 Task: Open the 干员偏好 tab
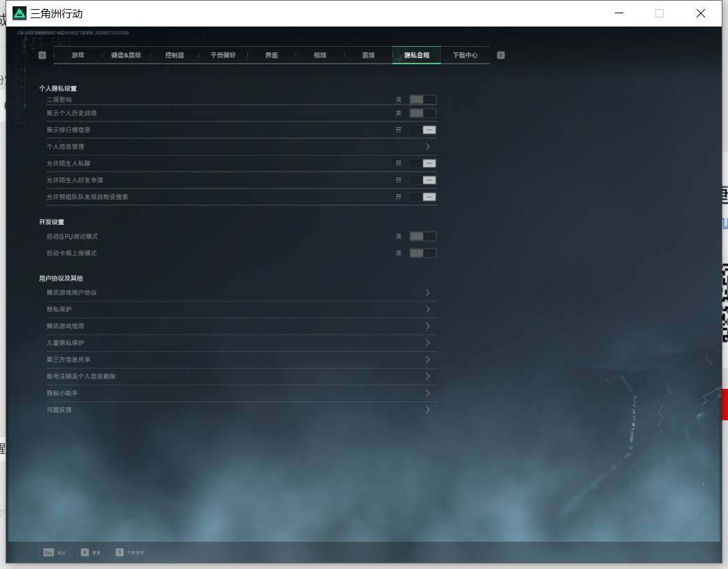coord(223,55)
